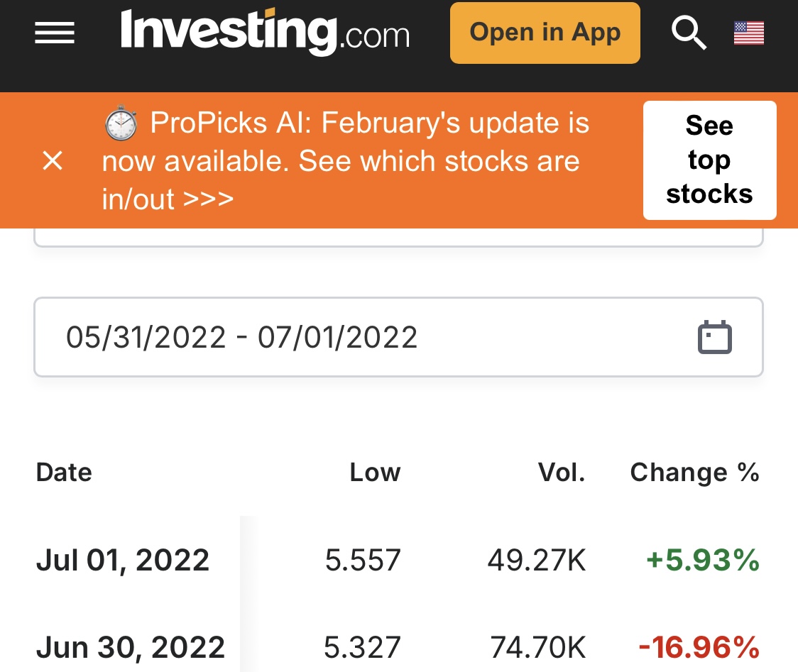Click the +5.93% change value
Viewport: 798px width, 672px height.
point(702,561)
